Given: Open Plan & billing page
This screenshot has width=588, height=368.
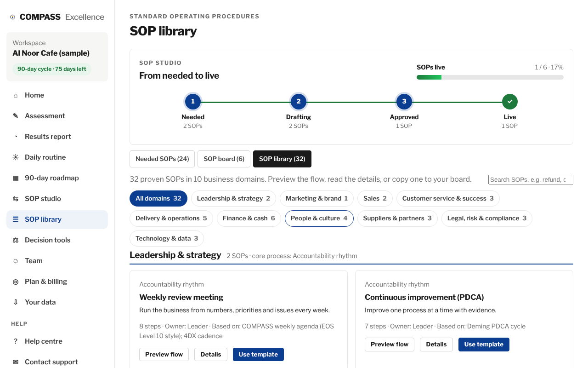Looking at the screenshot, I should coord(57,282).
